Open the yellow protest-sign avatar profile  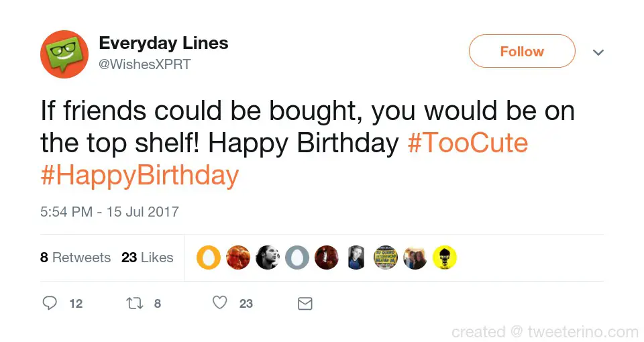[386, 258]
